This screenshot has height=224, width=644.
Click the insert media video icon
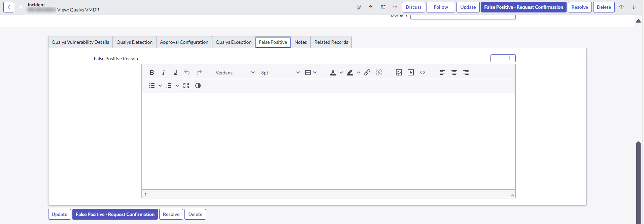click(x=411, y=72)
